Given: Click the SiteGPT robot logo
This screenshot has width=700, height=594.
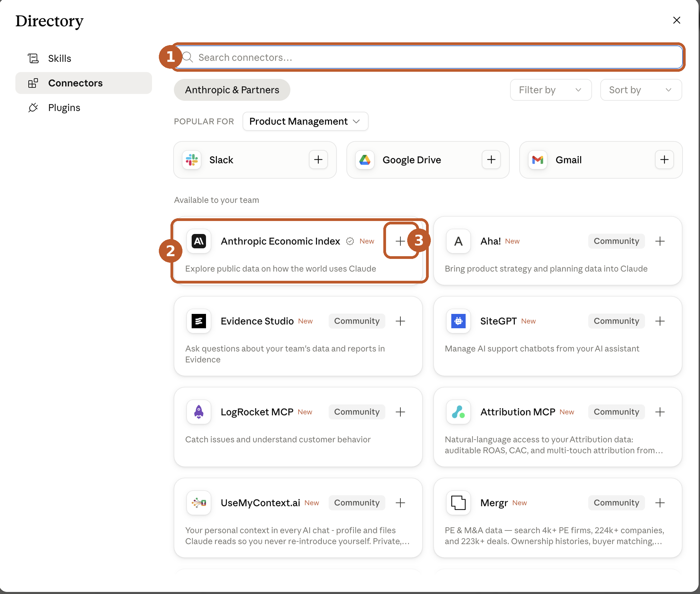Looking at the screenshot, I should click(x=458, y=321).
